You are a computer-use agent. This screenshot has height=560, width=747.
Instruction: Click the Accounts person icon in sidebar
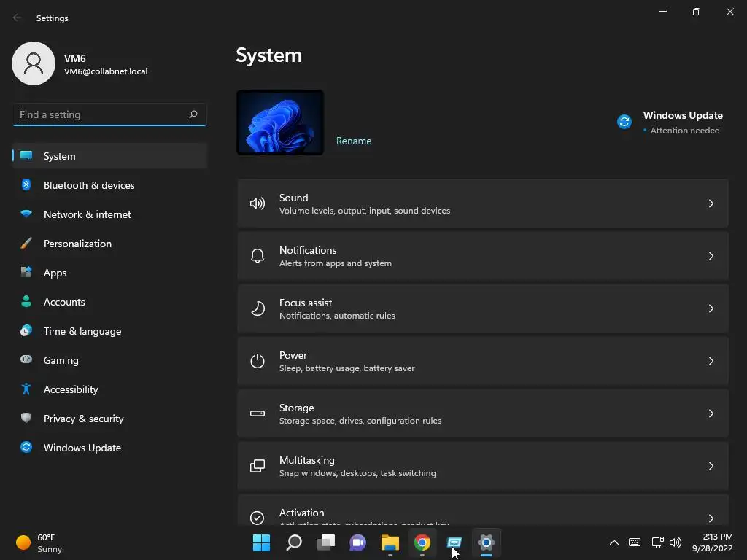click(x=26, y=301)
